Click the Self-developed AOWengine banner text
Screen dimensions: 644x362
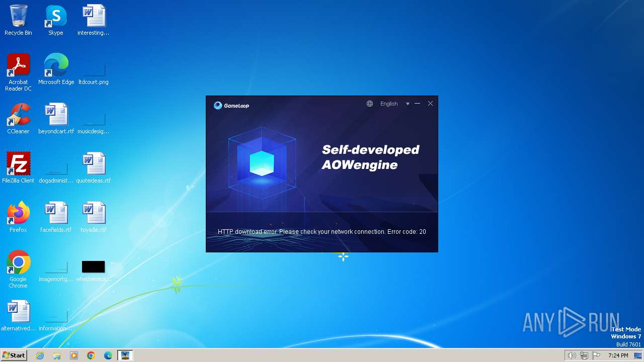click(x=371, y=157)
